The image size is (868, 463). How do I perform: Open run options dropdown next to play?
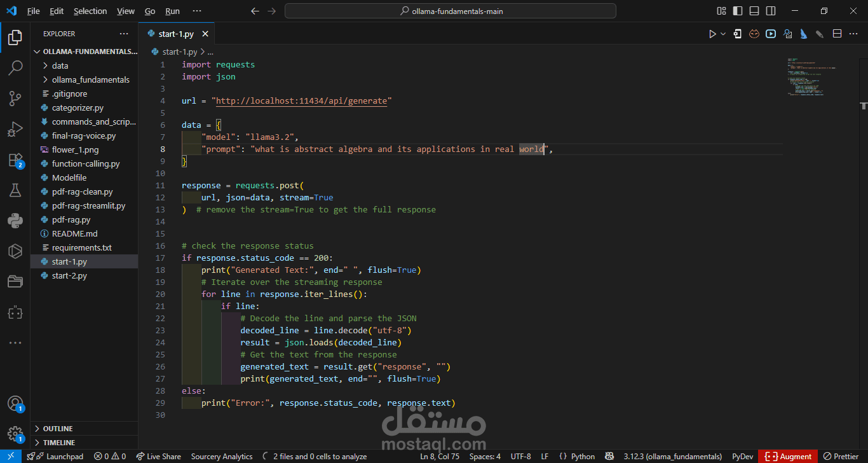click(x=723, y=34)
